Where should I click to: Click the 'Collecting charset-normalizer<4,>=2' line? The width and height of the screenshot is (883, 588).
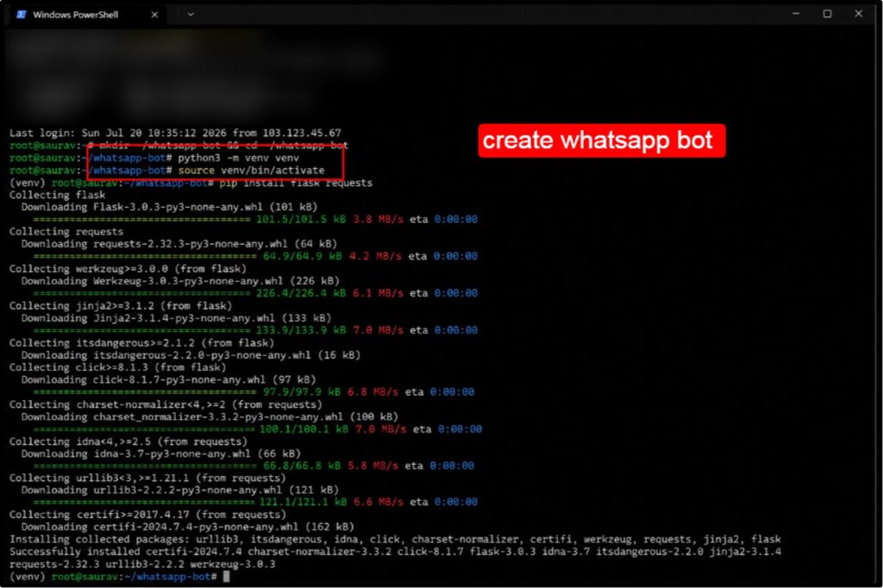pos(166,404)
